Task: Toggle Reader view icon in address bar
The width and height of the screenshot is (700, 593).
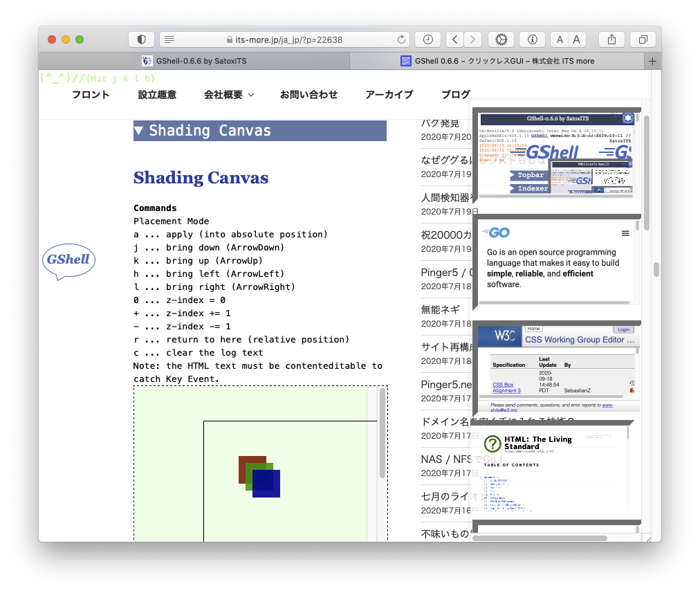Action: tap(170, 39)
